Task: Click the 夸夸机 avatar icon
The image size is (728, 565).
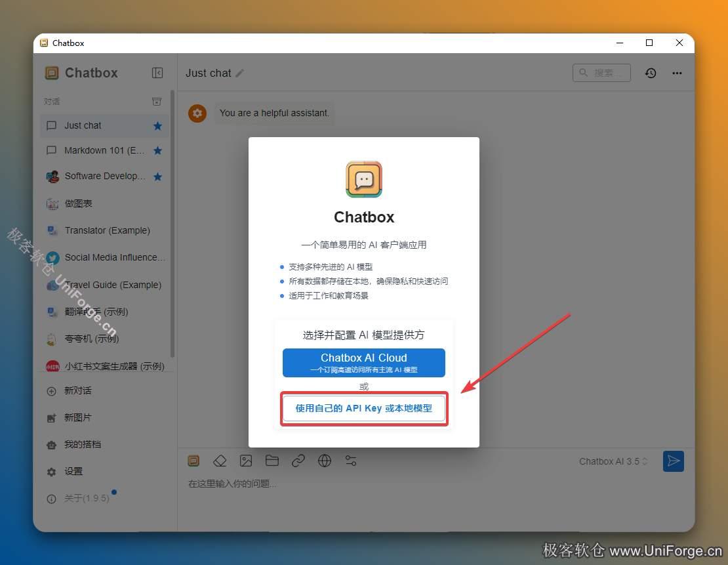Action: [52, 339]
